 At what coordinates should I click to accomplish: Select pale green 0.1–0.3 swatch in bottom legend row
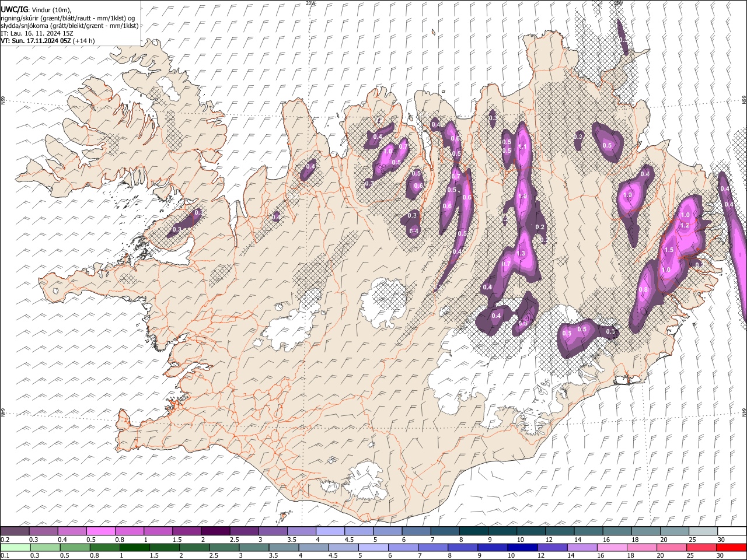(16, 547)
